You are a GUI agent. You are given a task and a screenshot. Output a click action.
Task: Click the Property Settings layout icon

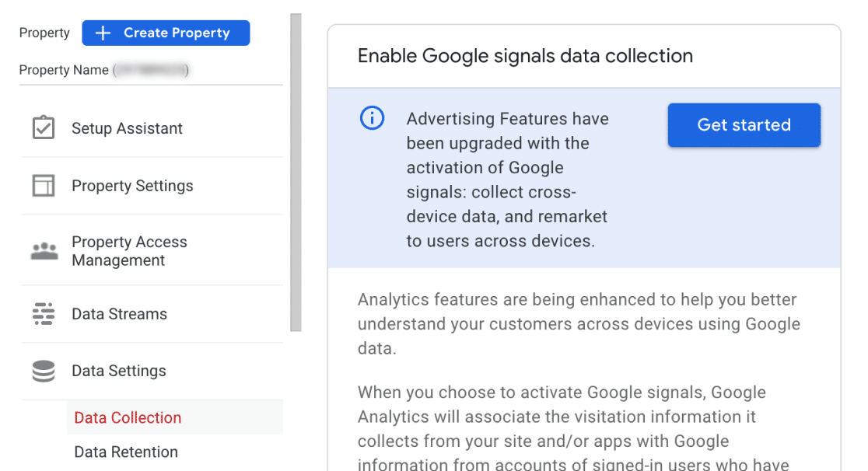click(x=44, y=186)
